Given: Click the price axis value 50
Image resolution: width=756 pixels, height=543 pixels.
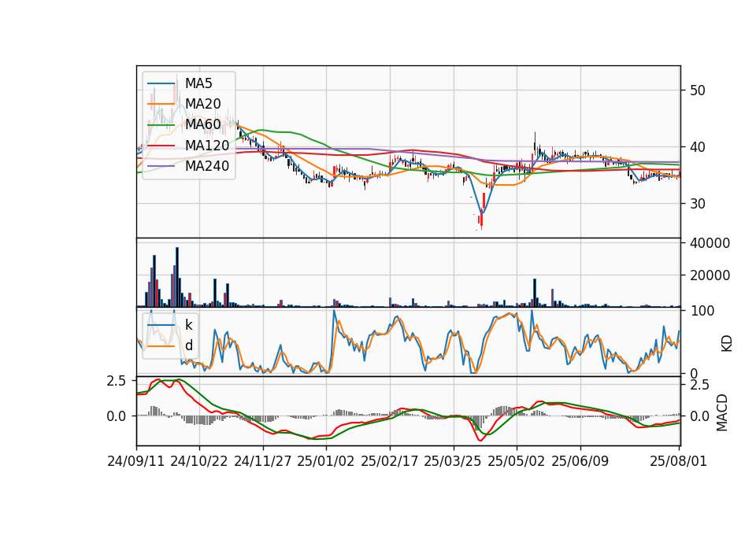Looking at the screenshot, I should pos(698,90).
